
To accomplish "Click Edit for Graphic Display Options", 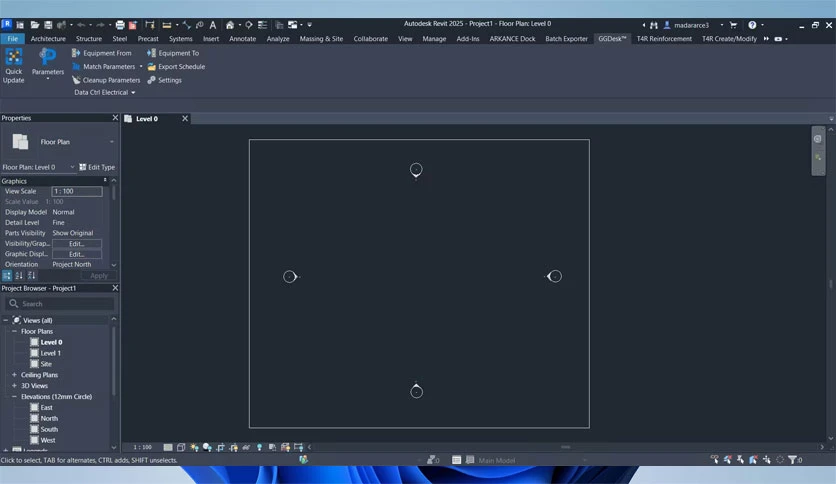I will tap(77, 254).
